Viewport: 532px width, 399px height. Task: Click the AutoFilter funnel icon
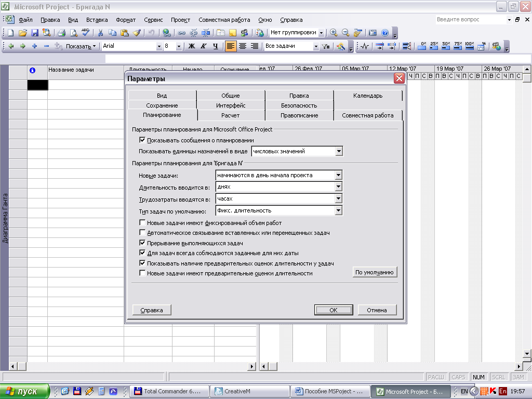point(326,46)
